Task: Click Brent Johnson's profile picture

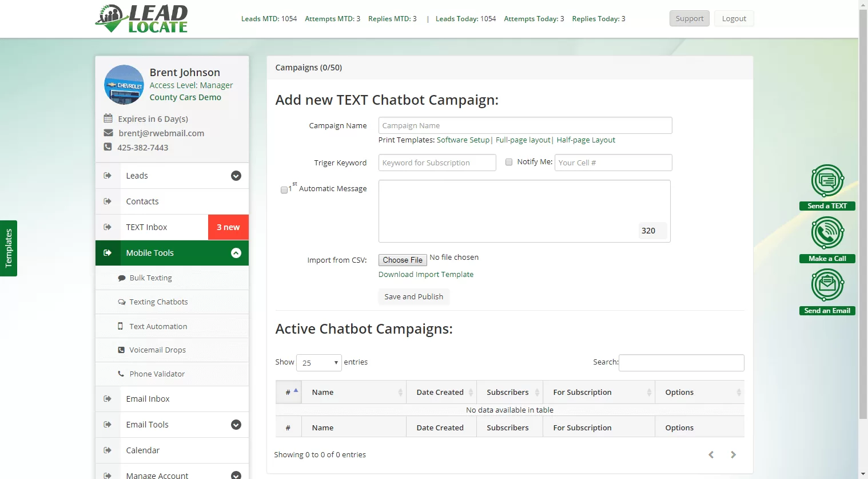Action: coord(124,85)
